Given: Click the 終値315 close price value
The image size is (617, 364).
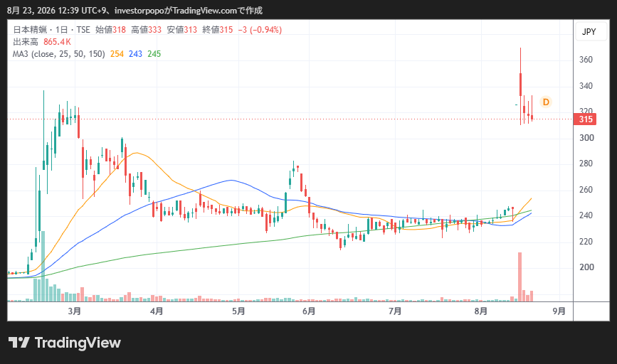Looking at the screenshot, I should tap(218, 30).
